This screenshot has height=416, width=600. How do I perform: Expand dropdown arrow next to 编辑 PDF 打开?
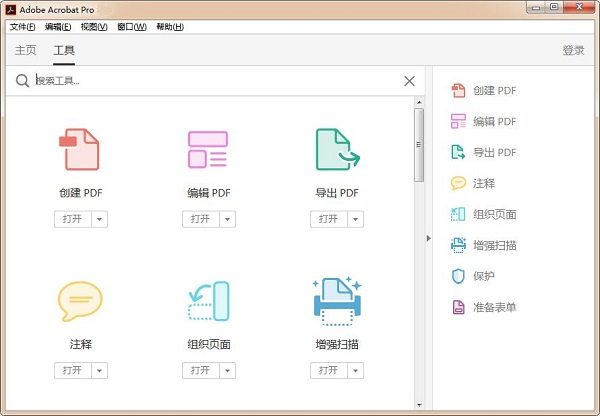[x=228, y=219]
